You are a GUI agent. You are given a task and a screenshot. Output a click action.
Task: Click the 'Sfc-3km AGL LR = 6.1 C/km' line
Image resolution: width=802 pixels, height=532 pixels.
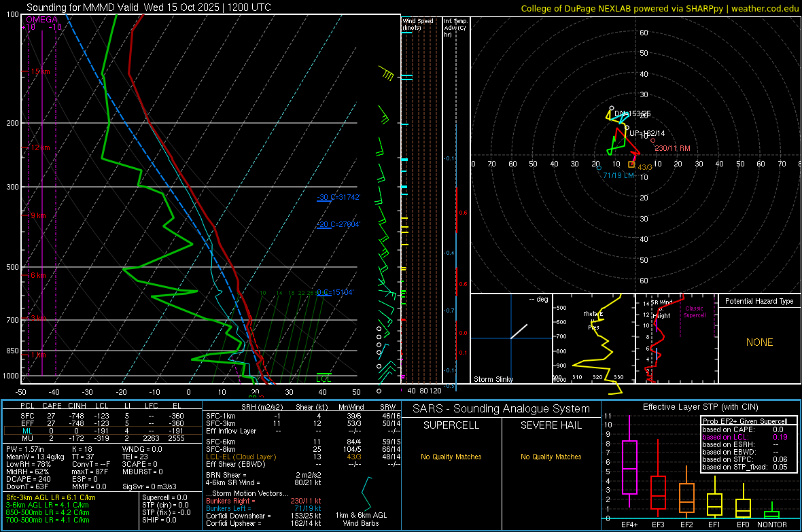[51, 497]
